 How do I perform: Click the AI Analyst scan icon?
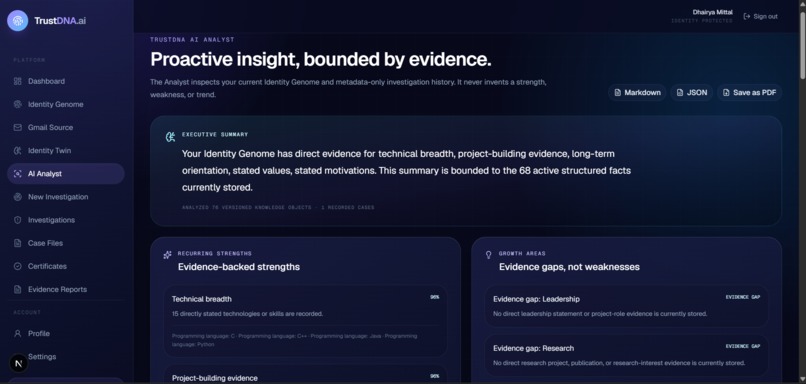point(17,174)
